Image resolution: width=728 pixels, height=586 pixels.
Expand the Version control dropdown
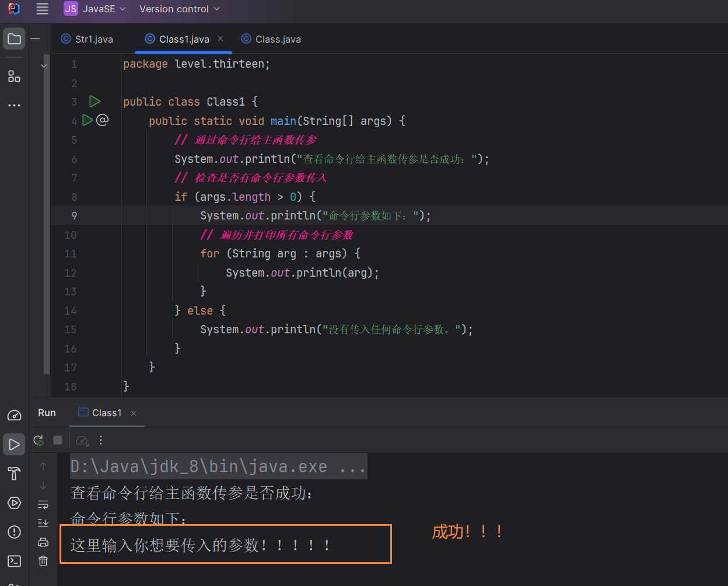click(180, 9)
